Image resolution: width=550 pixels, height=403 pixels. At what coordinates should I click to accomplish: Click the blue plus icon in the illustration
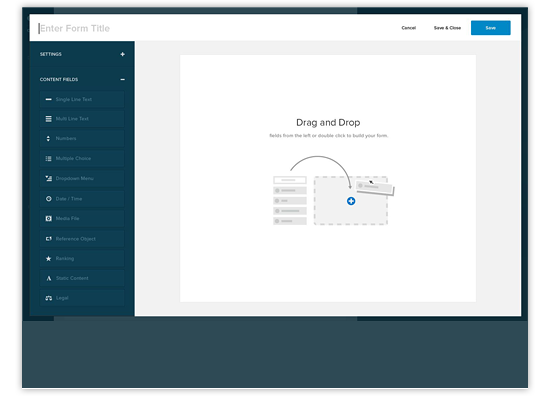(x=351, y=201)
